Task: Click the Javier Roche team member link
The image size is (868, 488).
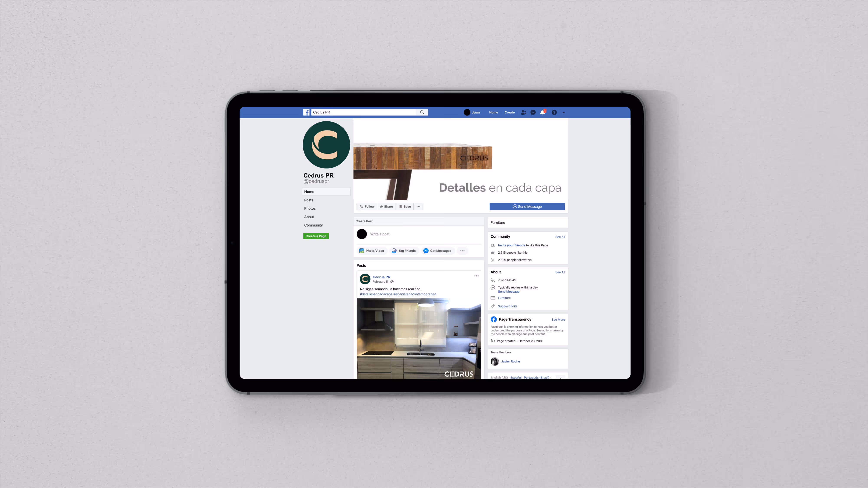Action: point(510,362)
